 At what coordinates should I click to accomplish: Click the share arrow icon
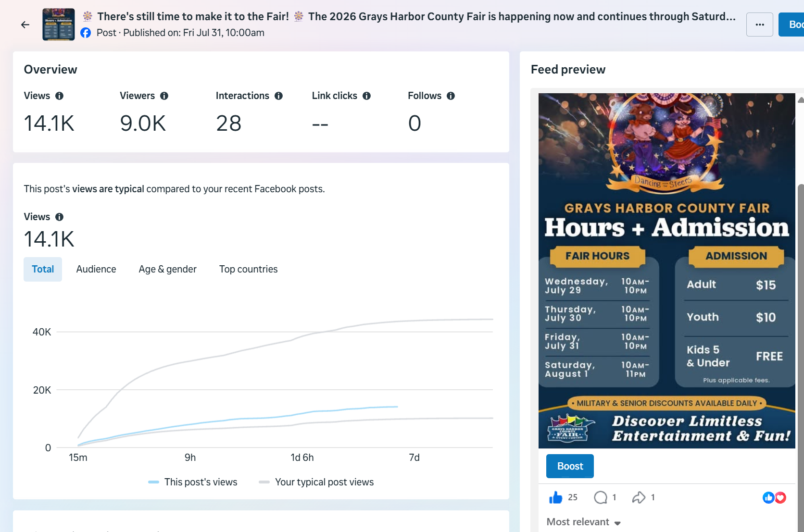coord(639,497)
